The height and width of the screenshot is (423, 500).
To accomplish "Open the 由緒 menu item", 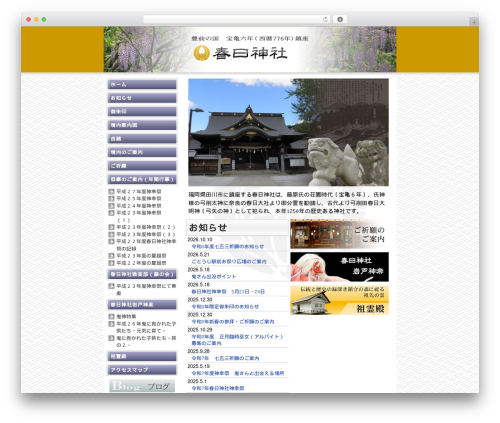I will [x=142, y=139].
